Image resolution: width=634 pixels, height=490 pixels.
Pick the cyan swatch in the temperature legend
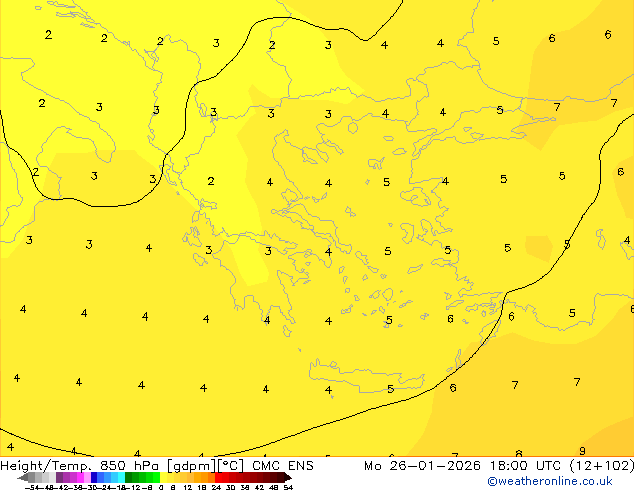point(121,477)
